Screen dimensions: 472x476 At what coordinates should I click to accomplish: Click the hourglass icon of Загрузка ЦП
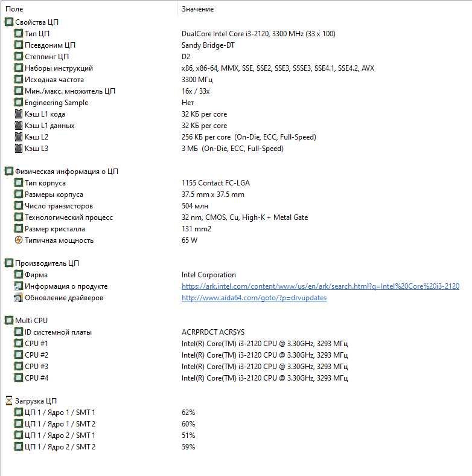(9, 400)
